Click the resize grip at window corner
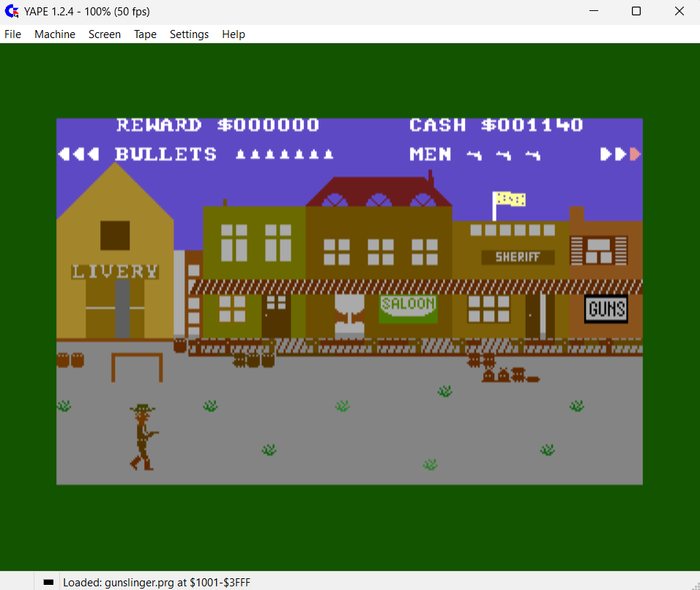The height and width of the screenshot is (590, 700). pyautogui.click(x=695, y=585)
